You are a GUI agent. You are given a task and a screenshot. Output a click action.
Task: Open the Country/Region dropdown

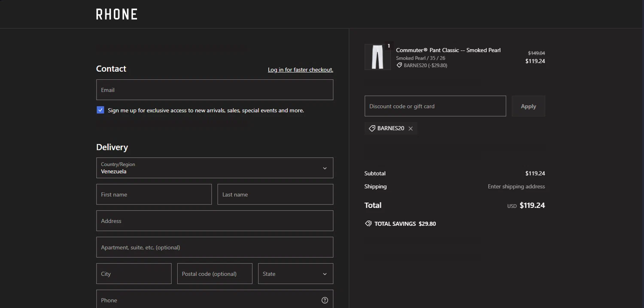tap(214, 168)
